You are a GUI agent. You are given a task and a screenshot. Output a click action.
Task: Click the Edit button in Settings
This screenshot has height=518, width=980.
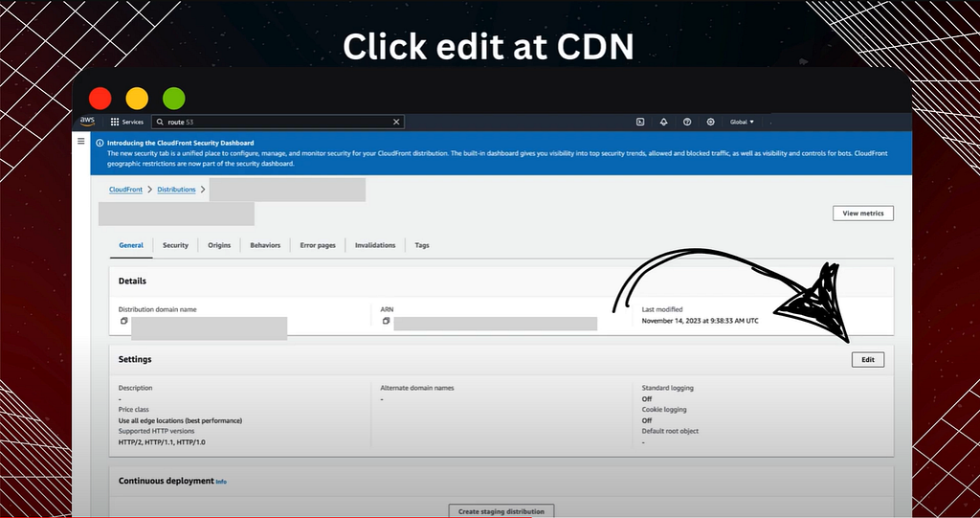tap(867, 360)
